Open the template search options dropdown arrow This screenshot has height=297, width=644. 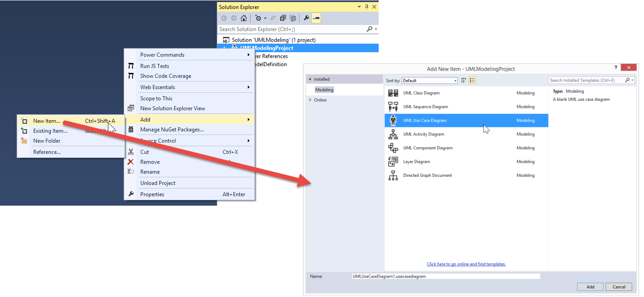pyautogui.click(x=632, y=80)
